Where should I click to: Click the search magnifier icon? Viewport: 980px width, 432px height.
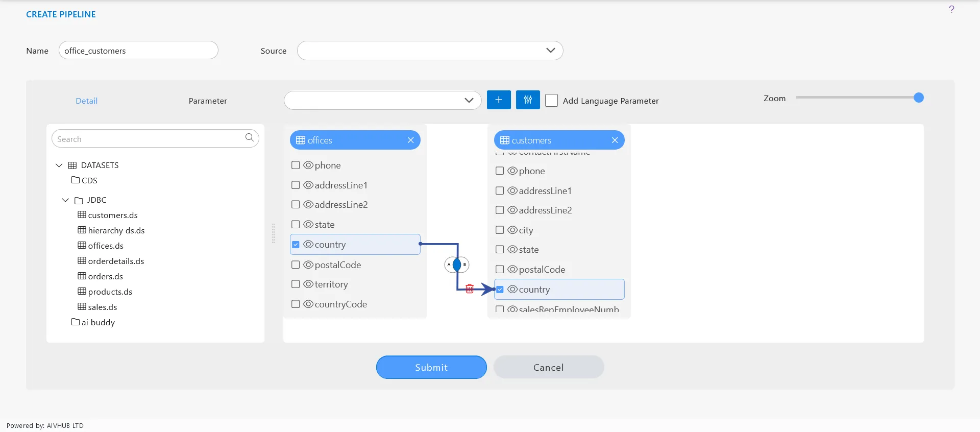[249, 137]
